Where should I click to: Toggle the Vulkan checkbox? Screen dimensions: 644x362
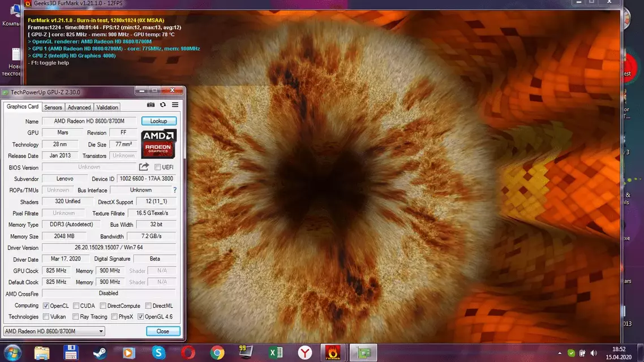click(46, 317)
